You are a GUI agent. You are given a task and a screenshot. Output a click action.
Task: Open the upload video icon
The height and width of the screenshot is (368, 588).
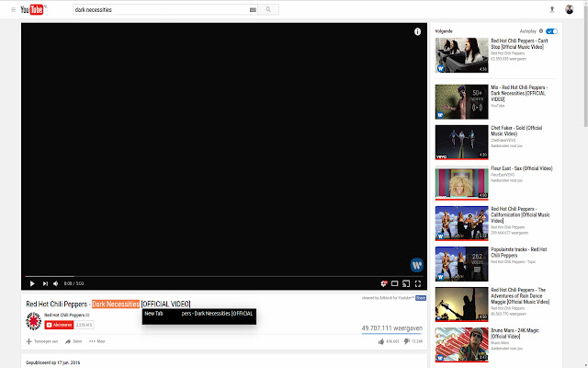tap(552, 10)
